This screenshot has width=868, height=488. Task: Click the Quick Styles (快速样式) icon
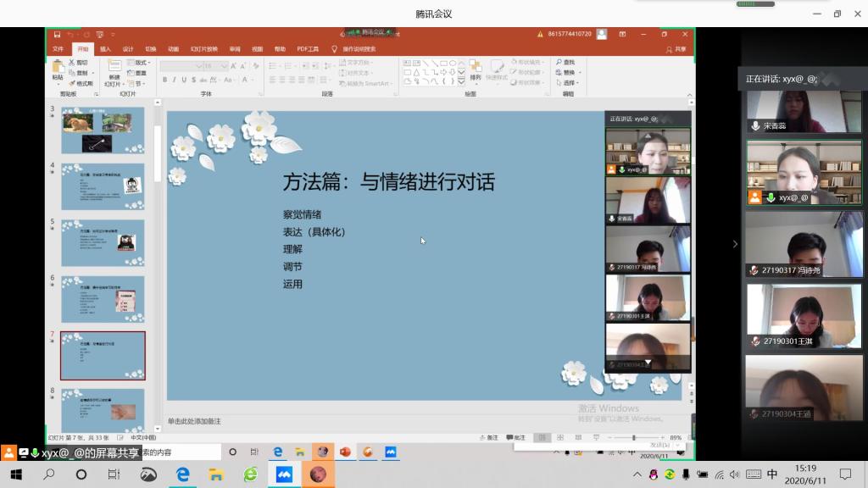[497, 67]
